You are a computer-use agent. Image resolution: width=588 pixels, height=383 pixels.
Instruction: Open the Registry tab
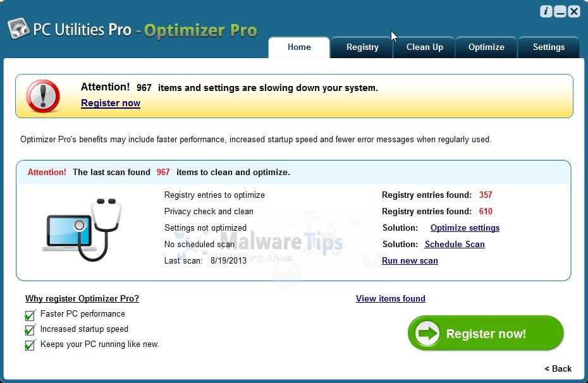[x=362, y=47]
